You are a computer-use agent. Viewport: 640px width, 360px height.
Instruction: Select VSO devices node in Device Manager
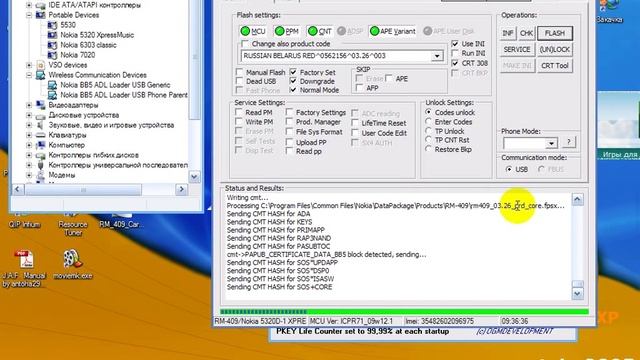pos(67,65)
